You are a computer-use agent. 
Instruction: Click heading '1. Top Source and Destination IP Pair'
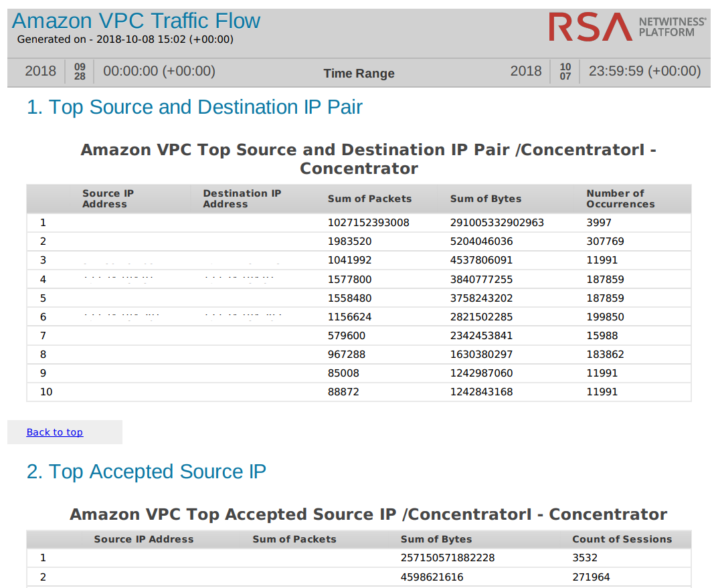click(x=195, y=108)
